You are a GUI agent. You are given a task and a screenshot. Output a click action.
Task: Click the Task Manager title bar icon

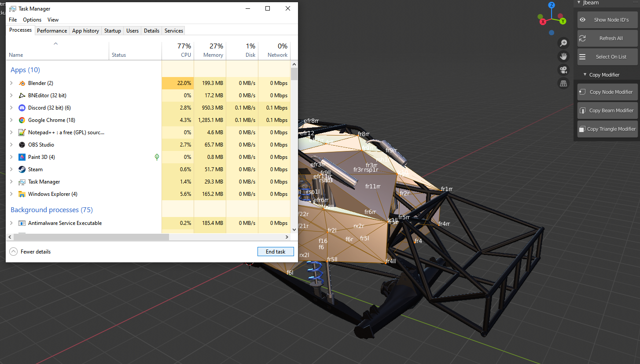pos(13,8)
